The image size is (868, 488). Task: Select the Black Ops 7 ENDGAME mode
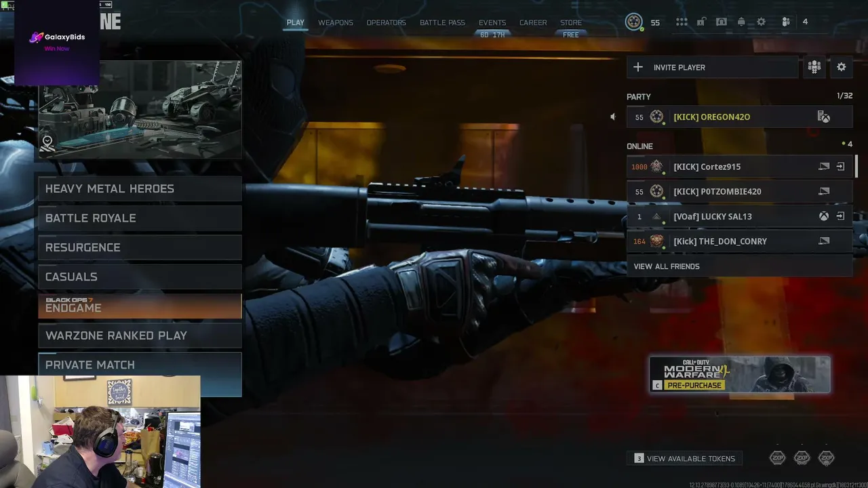coord(140,306)
